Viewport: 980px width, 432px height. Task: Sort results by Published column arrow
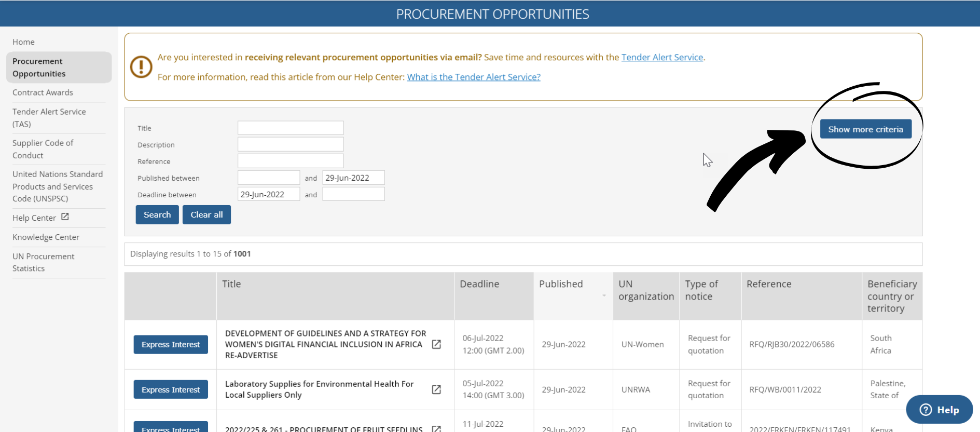click(x=604, y=295)
